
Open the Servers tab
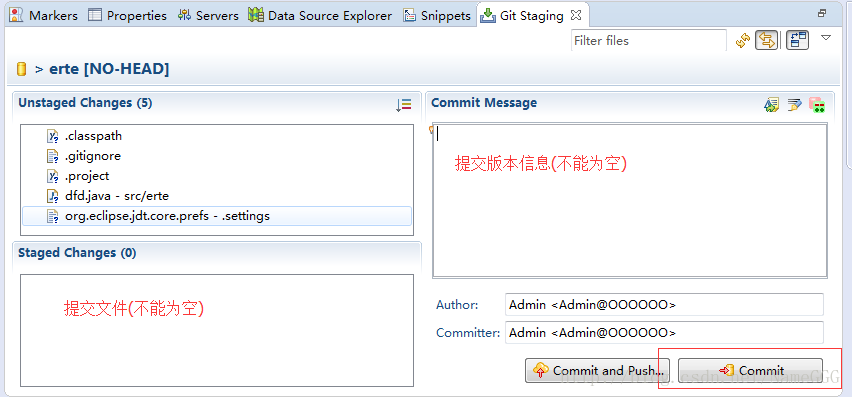tap(208, 16)
